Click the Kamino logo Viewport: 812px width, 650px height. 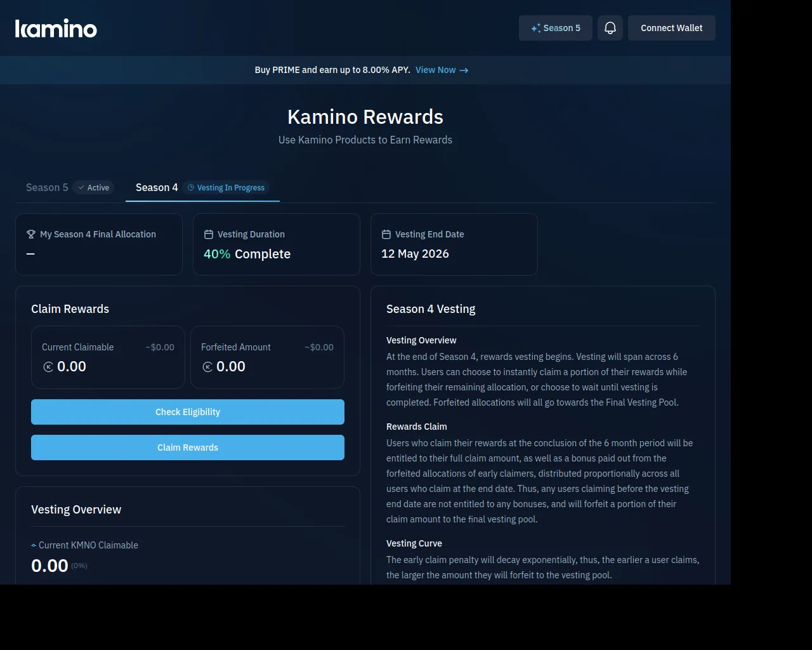56,29
